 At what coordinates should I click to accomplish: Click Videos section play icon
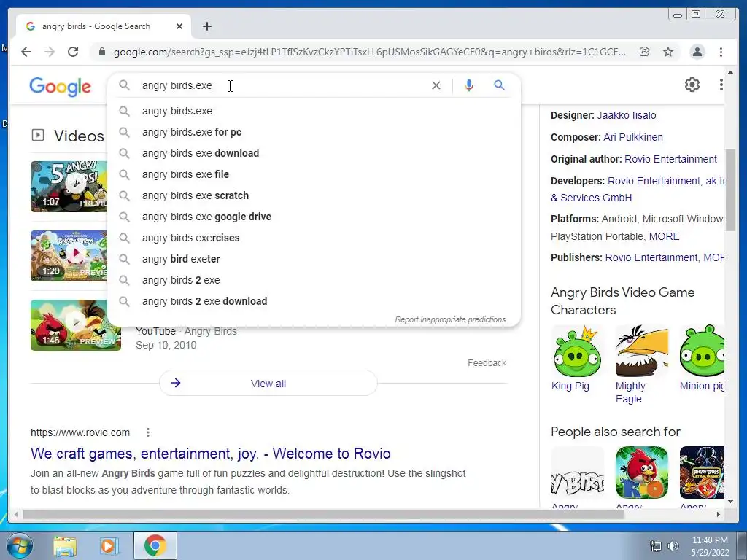point(38,135)
